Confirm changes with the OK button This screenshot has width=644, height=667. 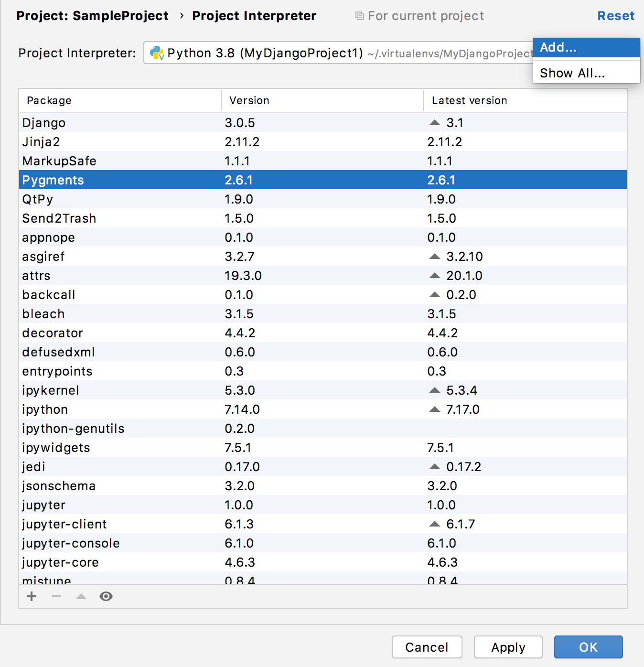(588, 647)
